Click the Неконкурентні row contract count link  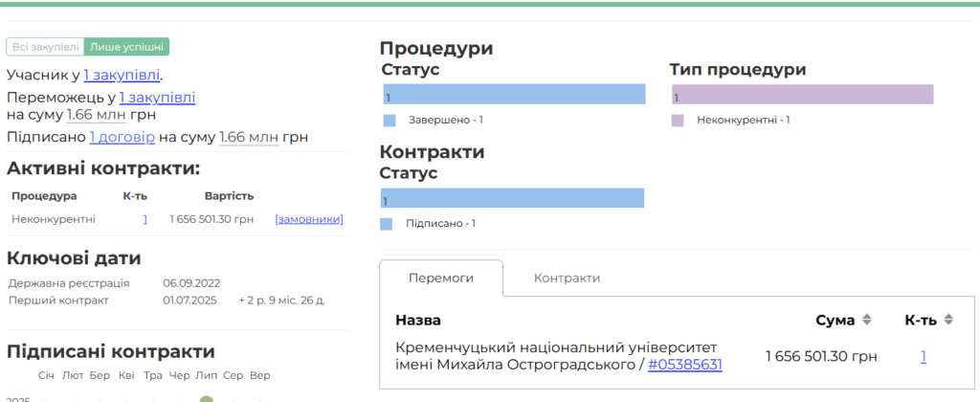[145, 219]
